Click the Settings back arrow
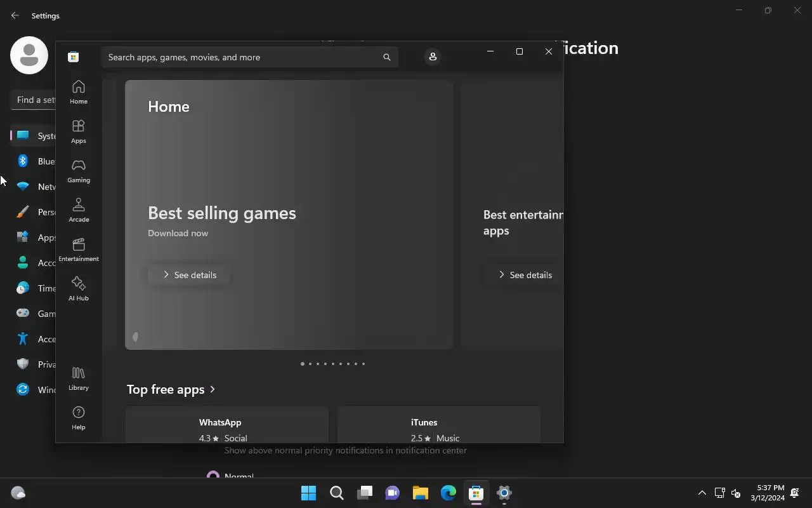 click(x=15, y=15)
